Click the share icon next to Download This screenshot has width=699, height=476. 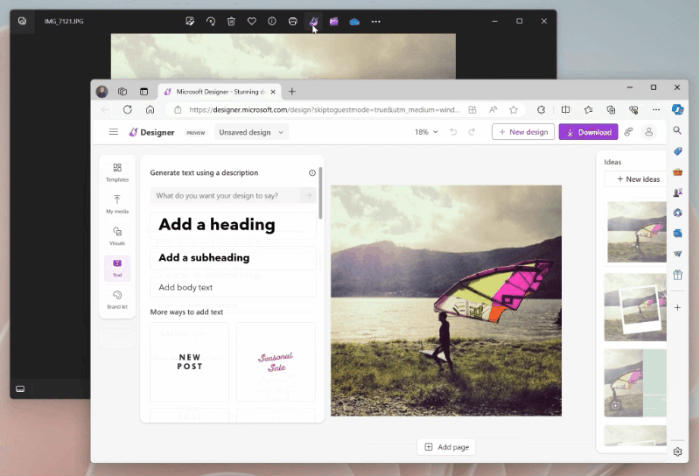click(629, 132)
